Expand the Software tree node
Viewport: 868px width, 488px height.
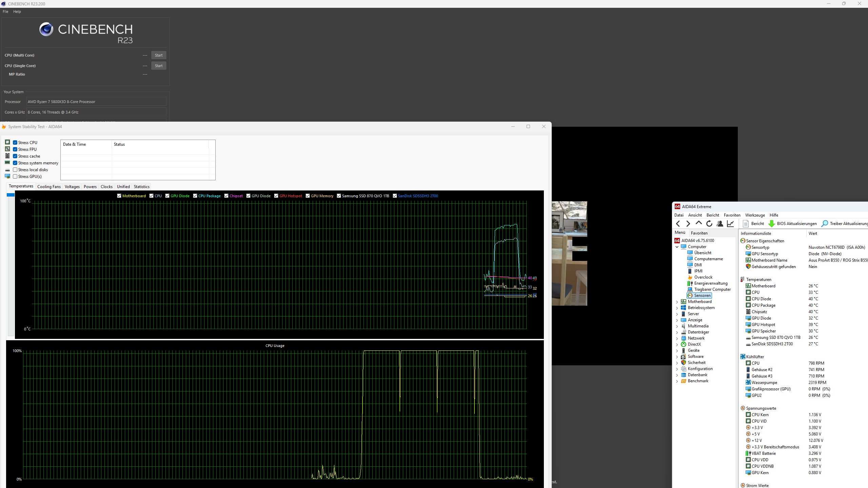677,357
